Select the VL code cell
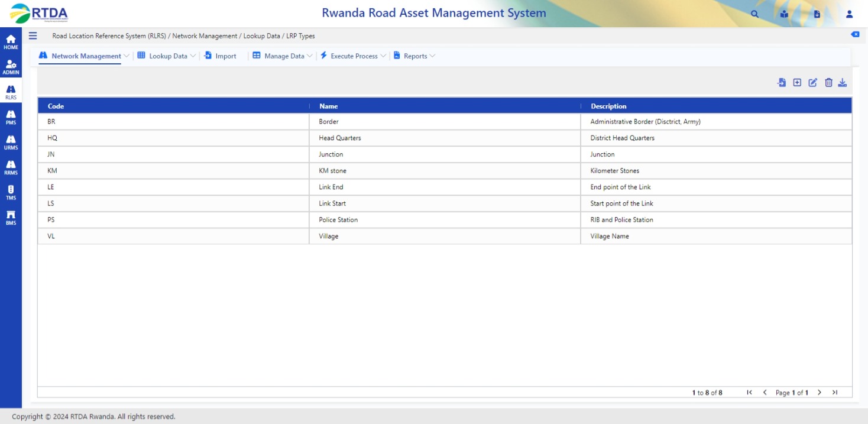This screenshot has height=424, width=868. point(173,236)
